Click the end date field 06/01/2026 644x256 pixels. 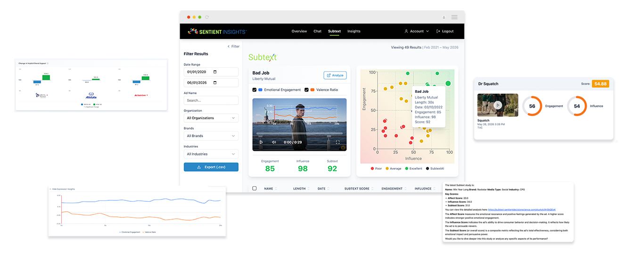[211, 83]
